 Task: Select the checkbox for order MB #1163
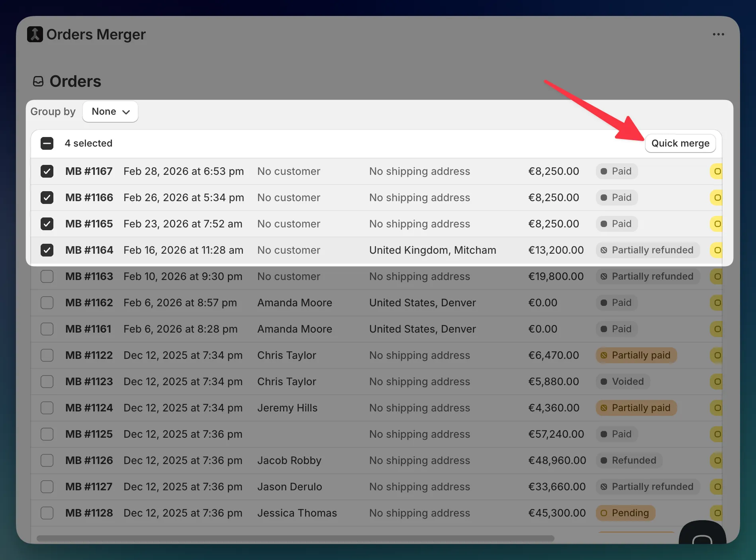tap(47, 276)
